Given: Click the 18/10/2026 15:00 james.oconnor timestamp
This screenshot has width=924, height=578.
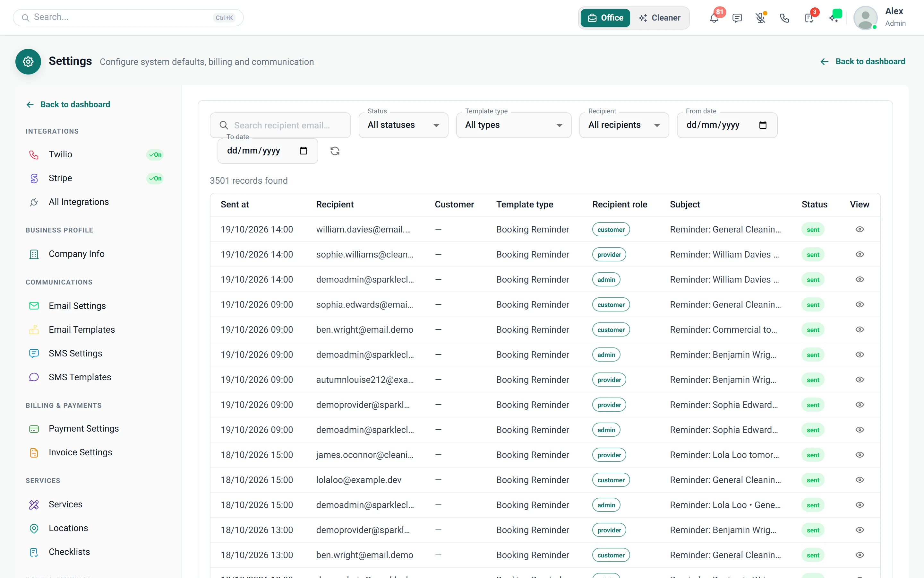Looking at the screenshot, I should coord(257,454).
